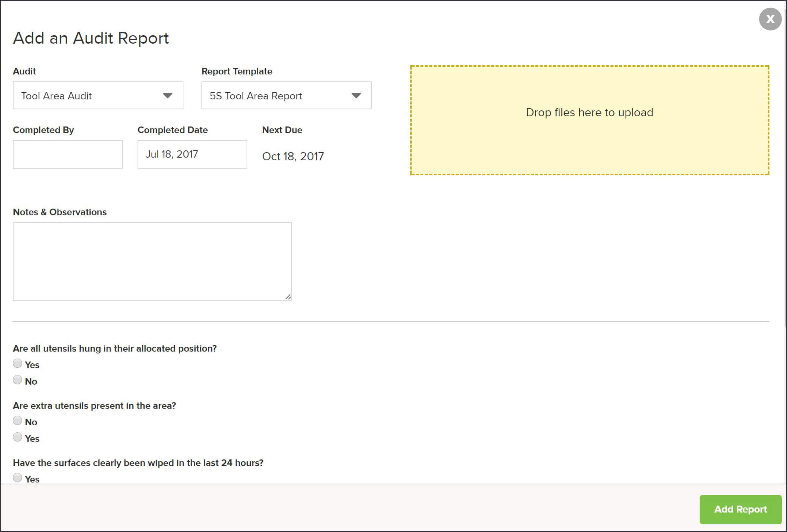Choose Yes for extra utensils present
This screenshot has width=787, height=532.
(x=17, y=437)
